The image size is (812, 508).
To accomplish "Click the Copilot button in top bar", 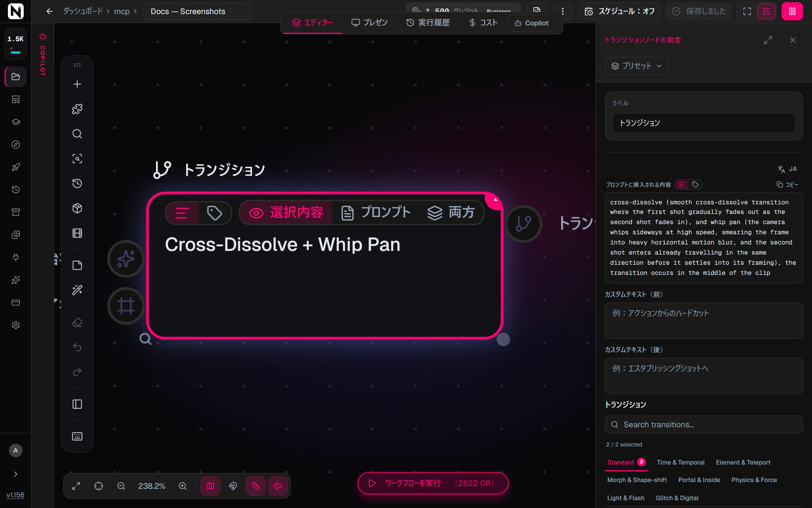I will click(x=531, y=23).
